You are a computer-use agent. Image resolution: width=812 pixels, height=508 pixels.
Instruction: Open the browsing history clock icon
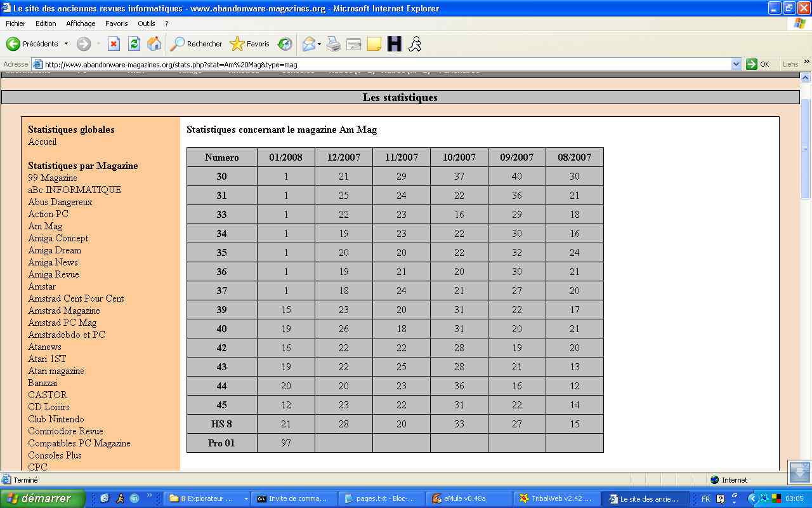pyautogui.click(x=285, y=44)
